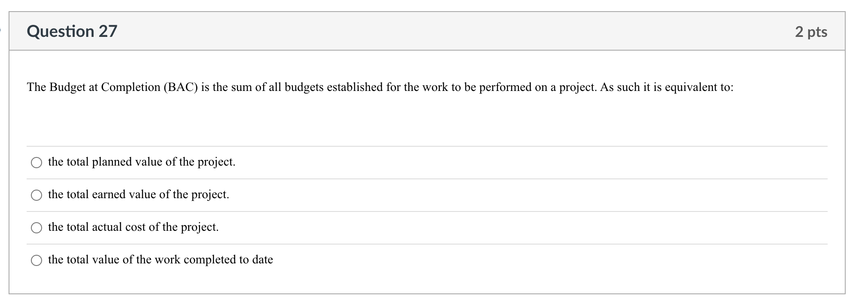This screenshot has width=868, height=308.
Task: Select the total planned value radio button
Action: tap(36, 163)
